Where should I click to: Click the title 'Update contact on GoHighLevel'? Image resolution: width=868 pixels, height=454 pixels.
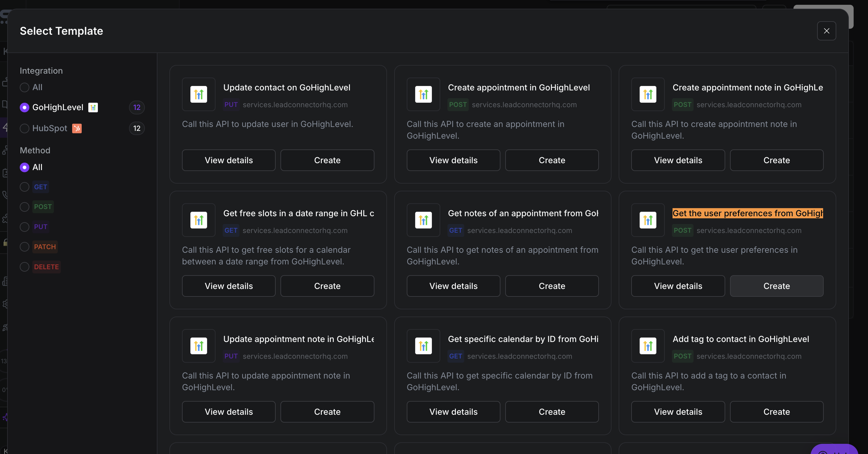pyautogui.click(x=287, y=88)
